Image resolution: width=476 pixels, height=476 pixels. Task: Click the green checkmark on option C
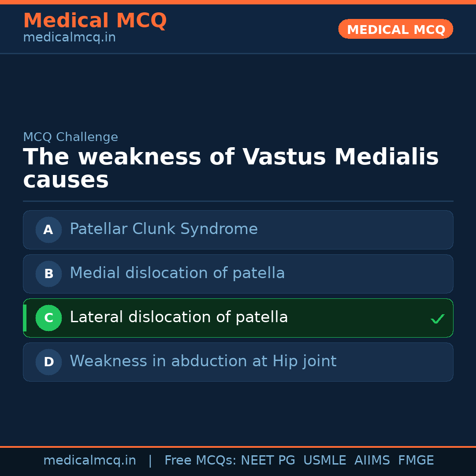pos(437,319)
